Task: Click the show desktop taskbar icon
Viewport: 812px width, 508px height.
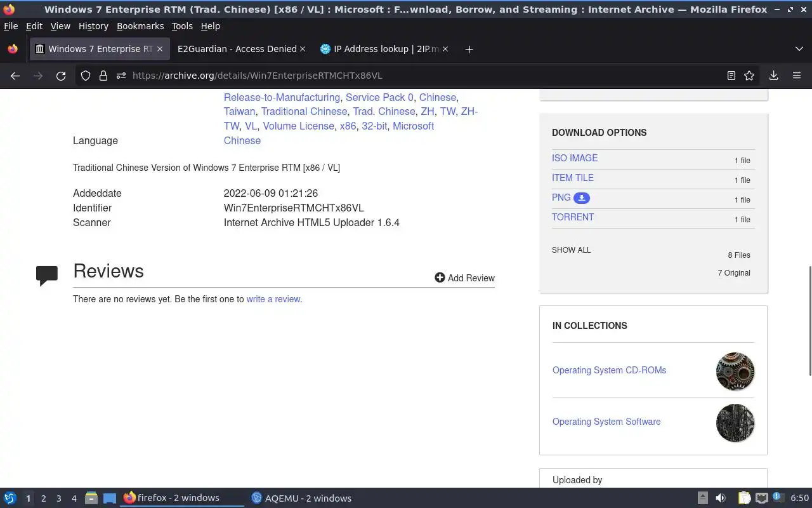Action: click(110, 498)
